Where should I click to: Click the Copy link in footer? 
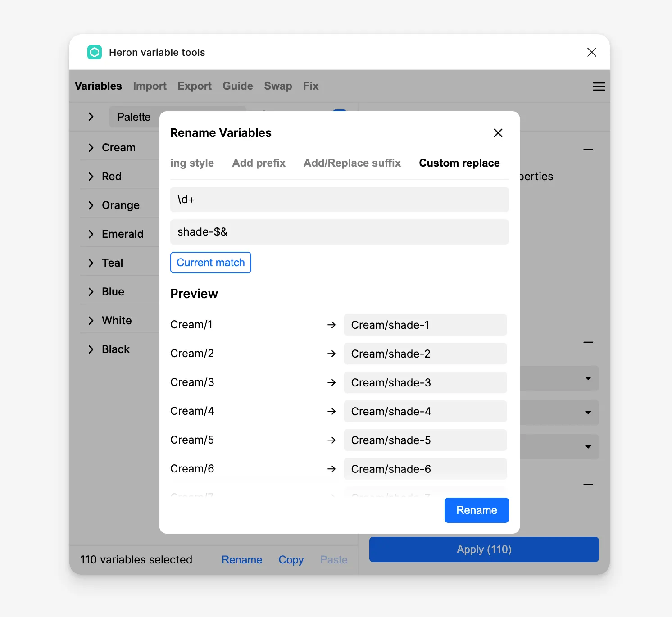coord(291,560)
